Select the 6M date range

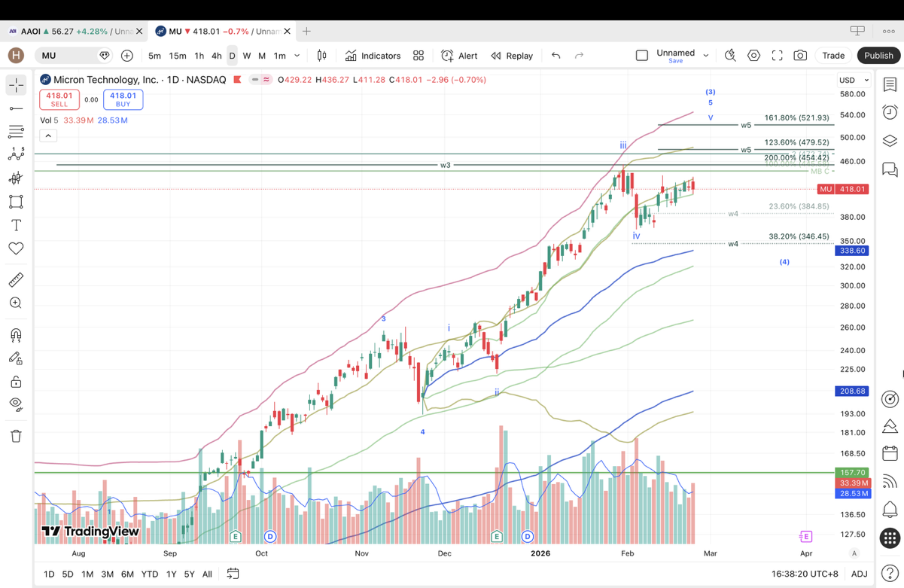(127, 574)
